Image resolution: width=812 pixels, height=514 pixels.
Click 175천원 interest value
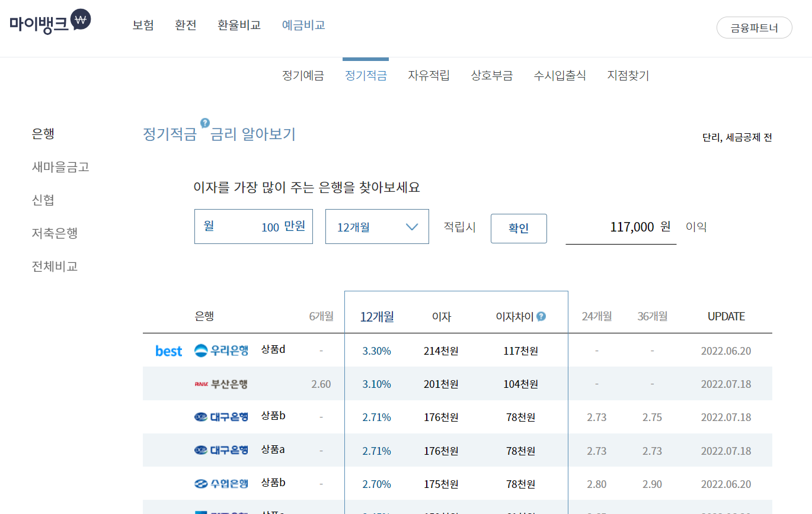(x=441, y=484)
